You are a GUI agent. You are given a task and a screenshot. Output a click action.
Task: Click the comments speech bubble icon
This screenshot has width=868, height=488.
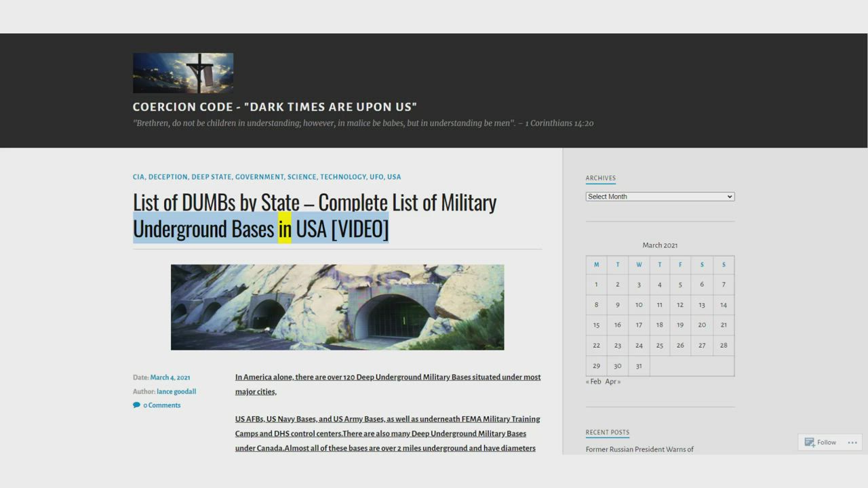[136, 405]
